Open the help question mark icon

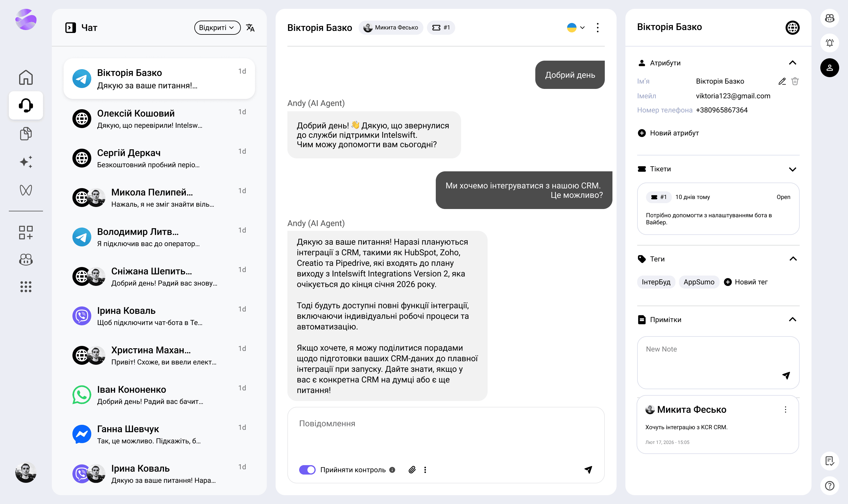829,486
